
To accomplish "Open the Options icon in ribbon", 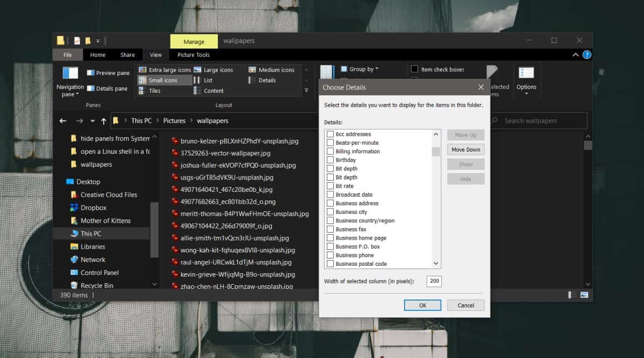I will pos(526,74).
